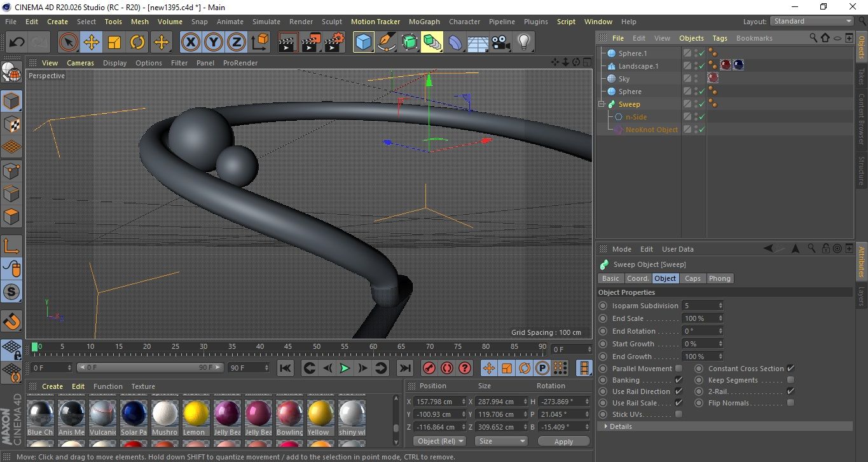868x462 pixels.
Task: Click the Apply button
Action: (563, 441)
